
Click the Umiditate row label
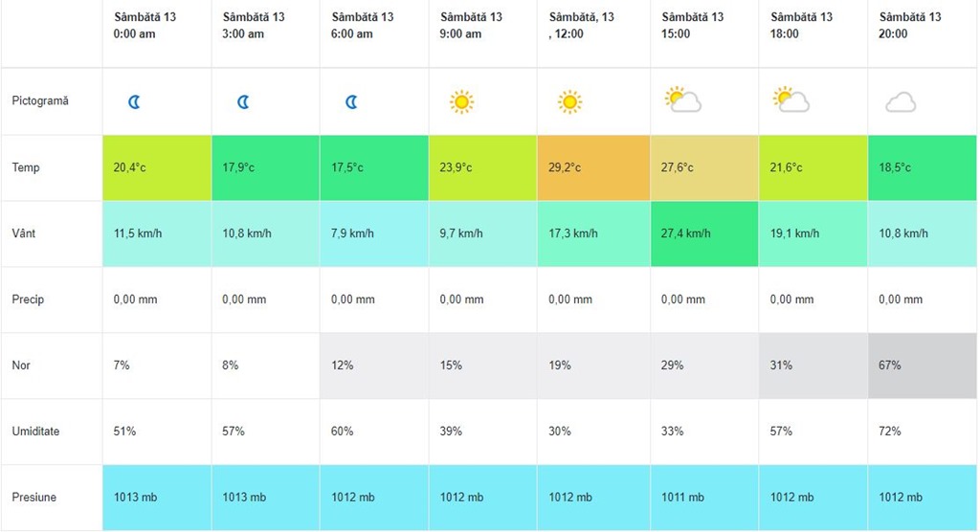[36, 432]
